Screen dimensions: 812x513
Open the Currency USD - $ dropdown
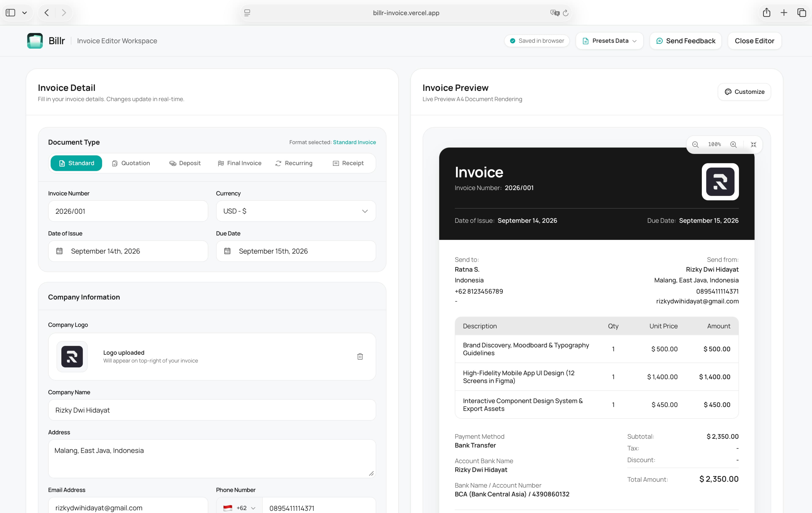(x=296, y=211)
